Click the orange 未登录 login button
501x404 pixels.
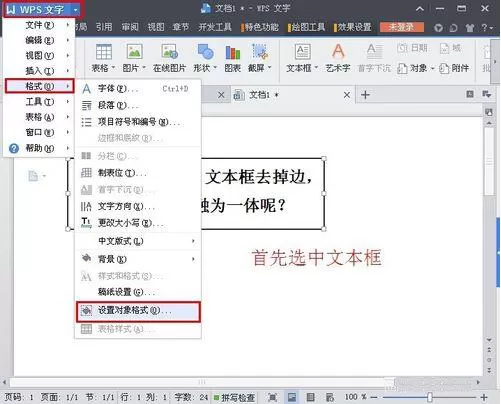(x=402, y=27)
